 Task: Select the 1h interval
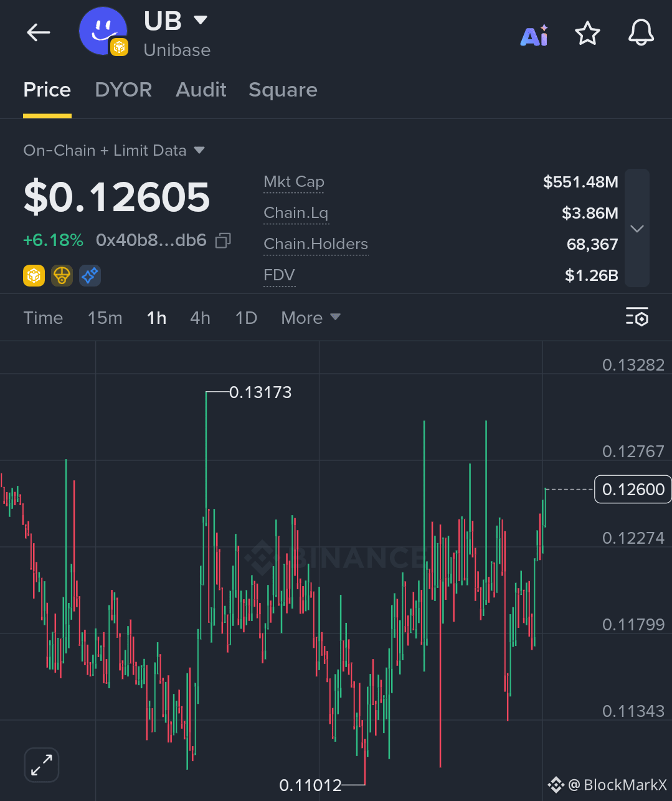click(x=156, y=318)
